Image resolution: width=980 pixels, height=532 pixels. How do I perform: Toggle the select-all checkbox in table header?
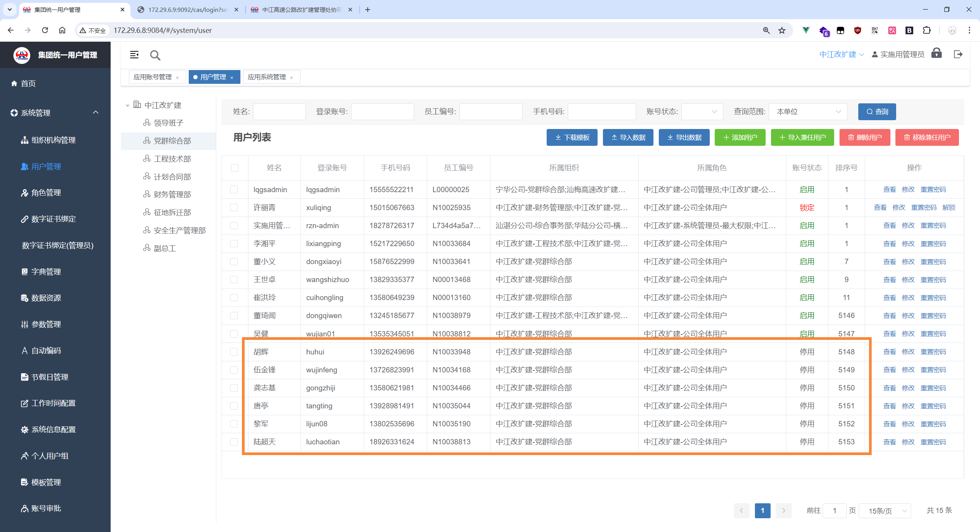point(235,168)
